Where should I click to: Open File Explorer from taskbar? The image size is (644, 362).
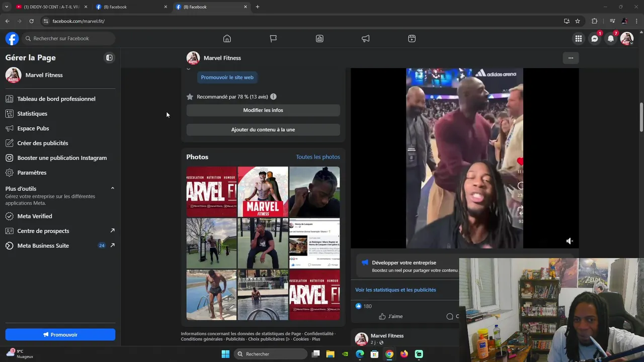coord(331,354)
